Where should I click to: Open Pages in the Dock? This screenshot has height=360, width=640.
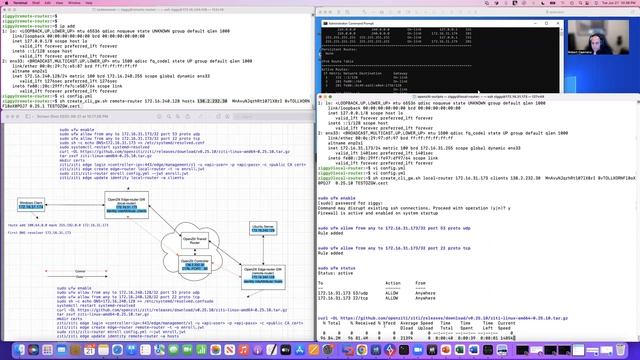tap(313, 349)
